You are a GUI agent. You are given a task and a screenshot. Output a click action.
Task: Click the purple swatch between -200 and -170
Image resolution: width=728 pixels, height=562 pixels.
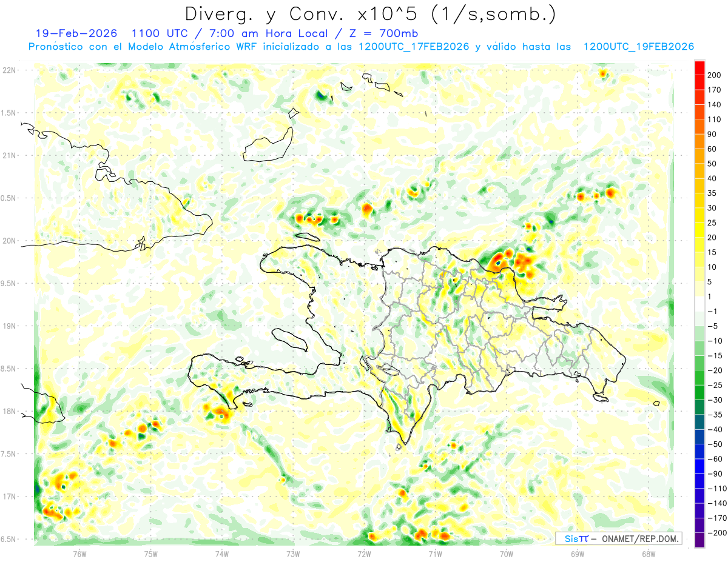[x=699, y=525]
